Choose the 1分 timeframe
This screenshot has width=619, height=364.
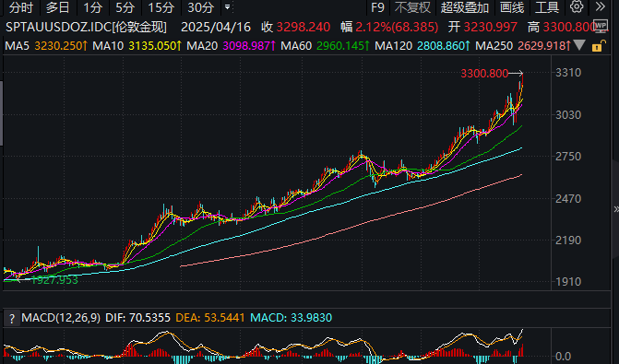pos(93,7)
